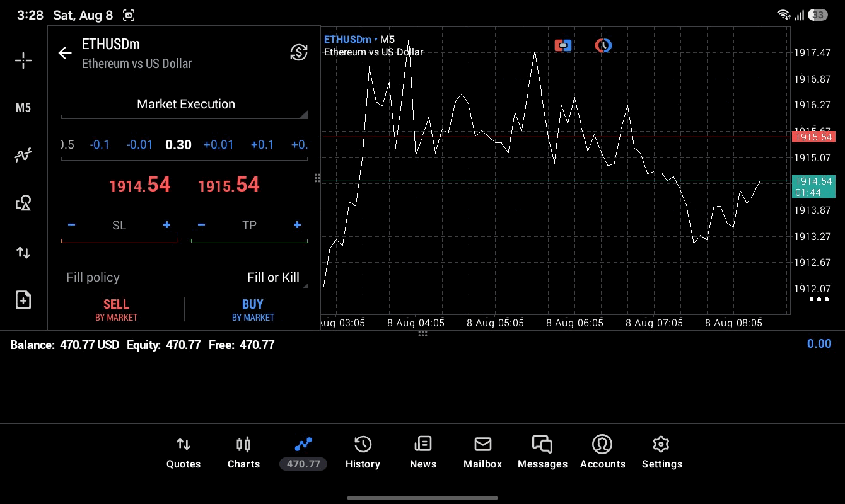
Task: Grab the horizontal chart divider handle
Action: [x=422, y=334]
